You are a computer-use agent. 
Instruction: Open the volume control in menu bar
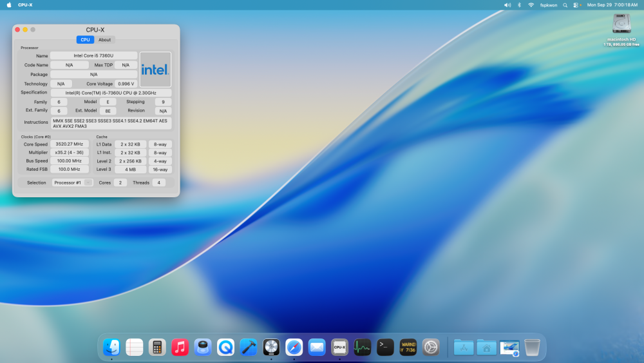pyautogui.click(x=507, y=5)
